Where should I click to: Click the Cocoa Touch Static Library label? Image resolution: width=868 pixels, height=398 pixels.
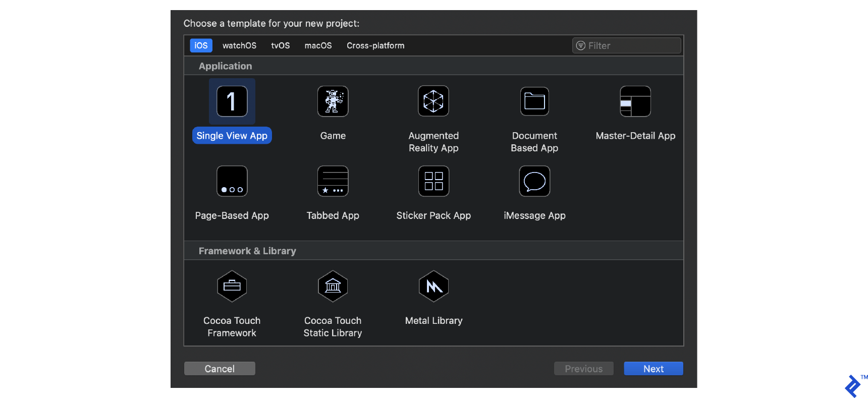[333, 327]
